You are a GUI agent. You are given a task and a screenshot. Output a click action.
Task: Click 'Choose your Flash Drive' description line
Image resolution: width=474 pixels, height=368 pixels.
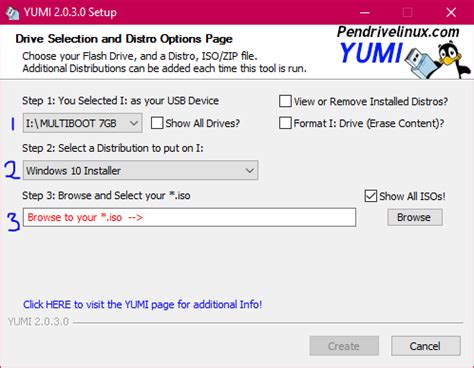140,56
